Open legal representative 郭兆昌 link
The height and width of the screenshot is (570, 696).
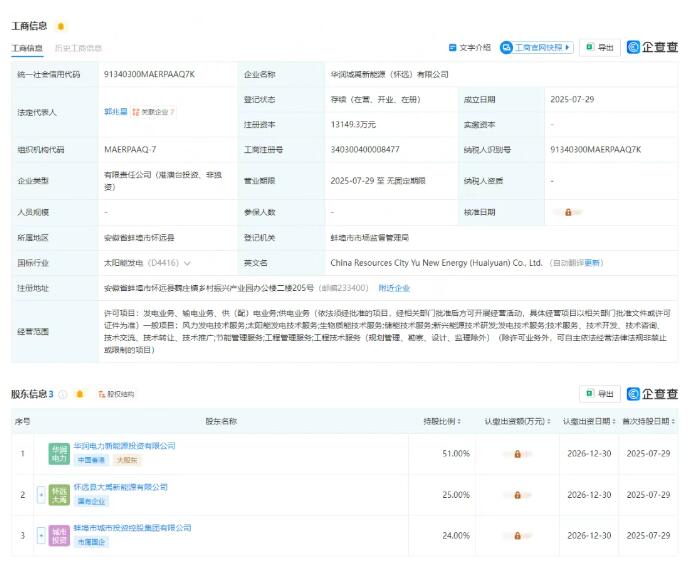(x=116, y=112)
